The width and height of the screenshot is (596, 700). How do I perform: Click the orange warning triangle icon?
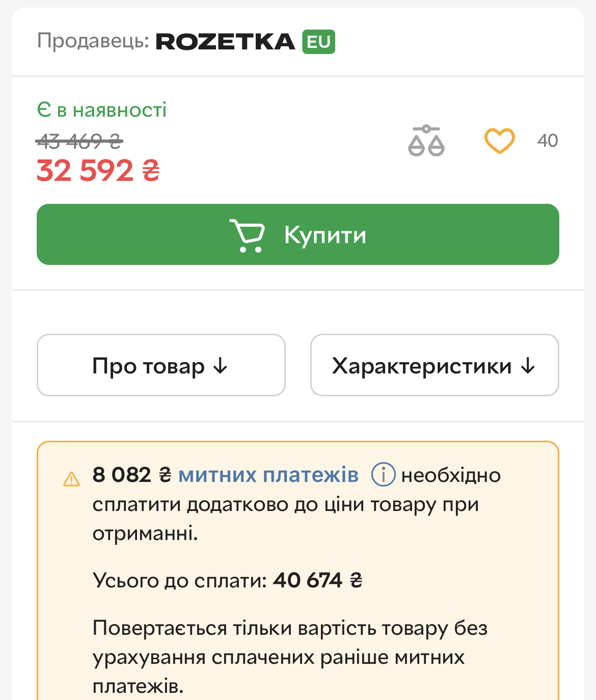71,479
